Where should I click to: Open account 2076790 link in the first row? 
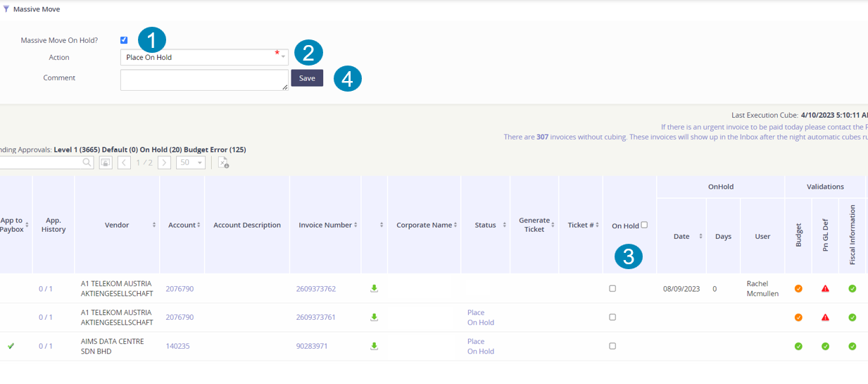(180, 289)
